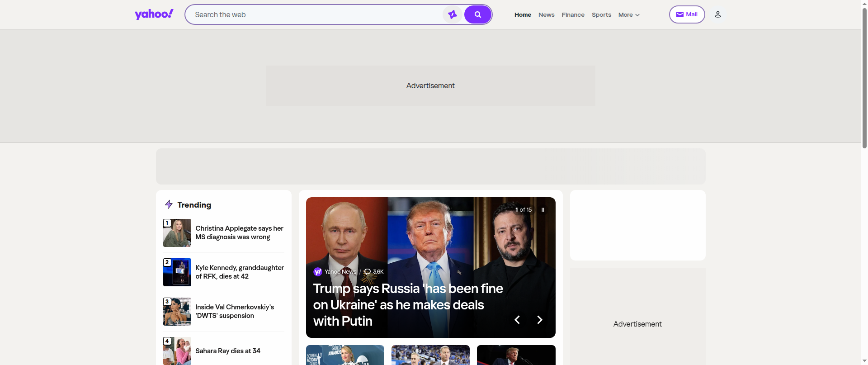Click trending thumbnail number 2
The width and height of the screenshot is (868, 365).
177,272
